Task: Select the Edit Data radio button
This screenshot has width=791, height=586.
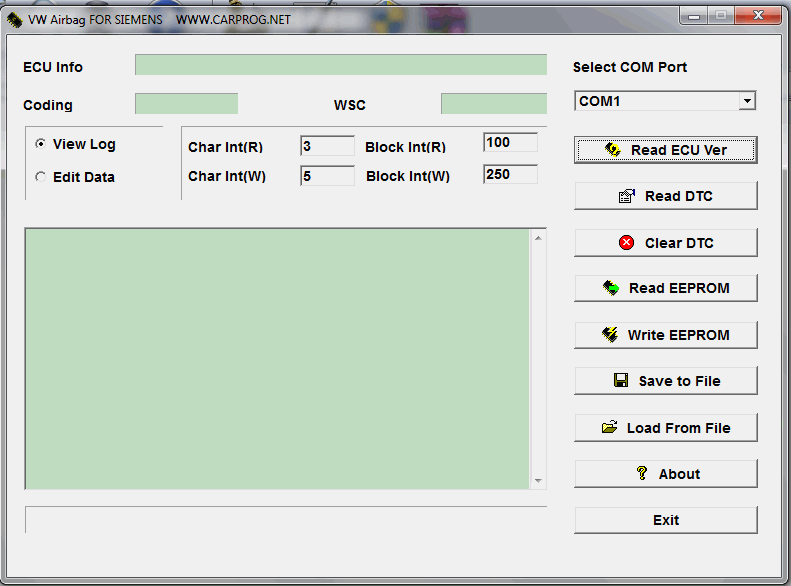Action: (x=41, y=177)
